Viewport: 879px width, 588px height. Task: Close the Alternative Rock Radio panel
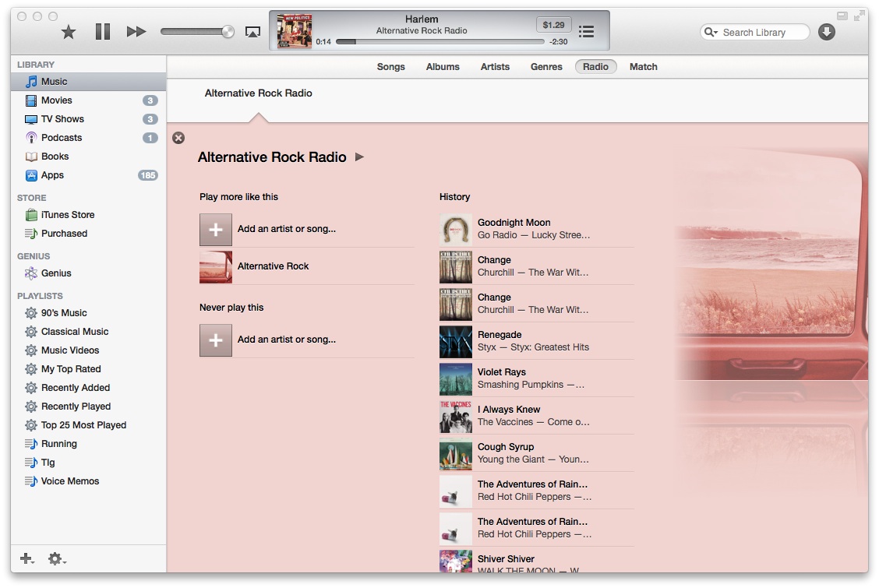coord(178,138)
